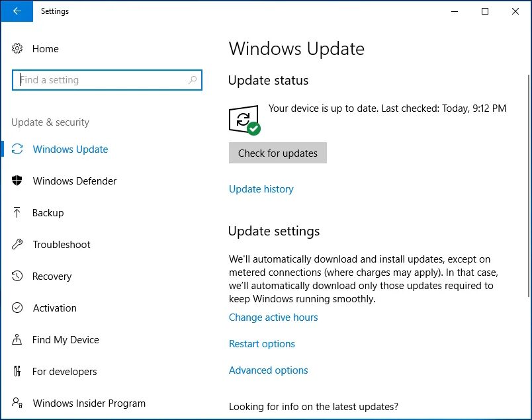Open the Recovery section

(x=52, y=276)
